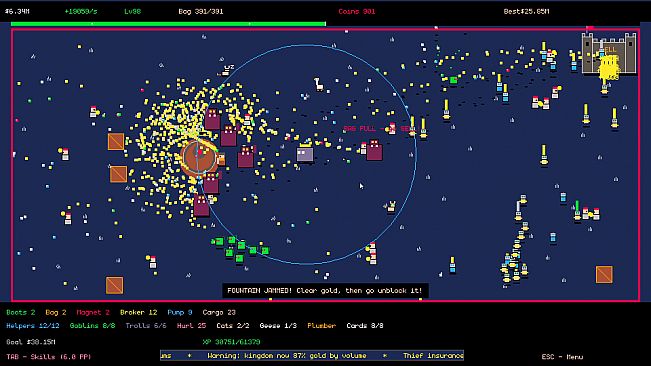Image resolution: width=651 pixels, height=366 pixels.
Task: Click the crate just above the Boots label
Action: coord(114,285)
